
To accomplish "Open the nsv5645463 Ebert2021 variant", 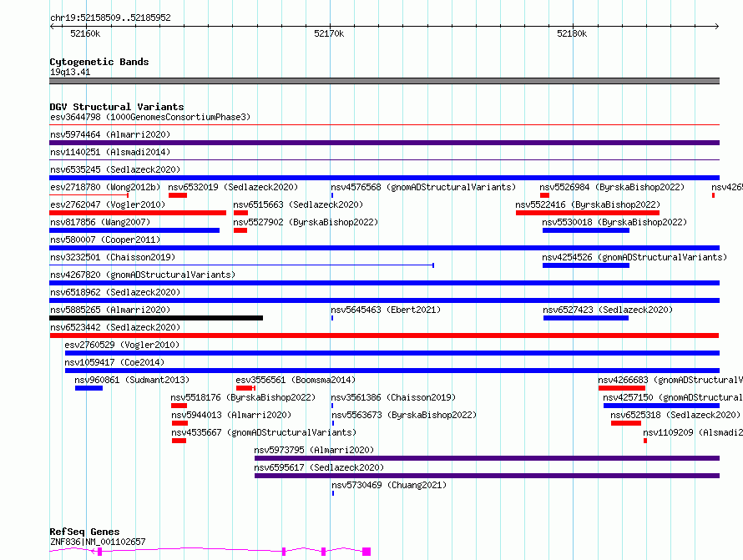I will [386, 310].
